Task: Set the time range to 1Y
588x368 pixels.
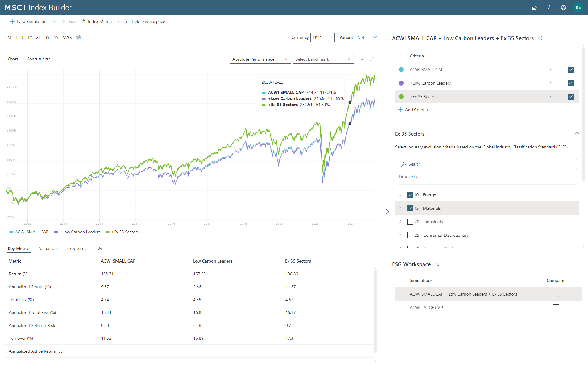Action: click(30, 37)
